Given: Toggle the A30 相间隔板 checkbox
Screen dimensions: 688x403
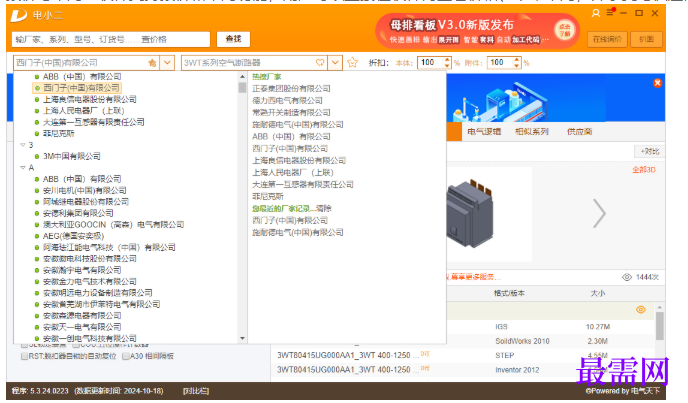Looking at the screenshot, I should pos(125,356).
